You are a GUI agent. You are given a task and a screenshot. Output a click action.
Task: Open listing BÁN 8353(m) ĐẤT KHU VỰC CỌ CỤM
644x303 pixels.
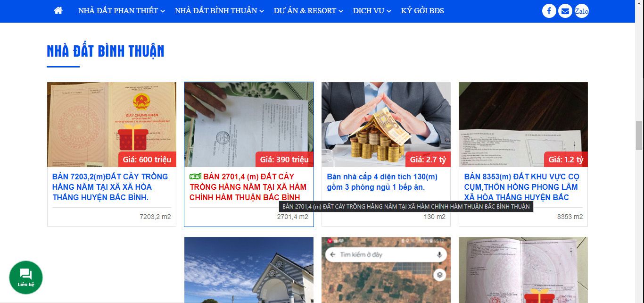pos(522,187)
